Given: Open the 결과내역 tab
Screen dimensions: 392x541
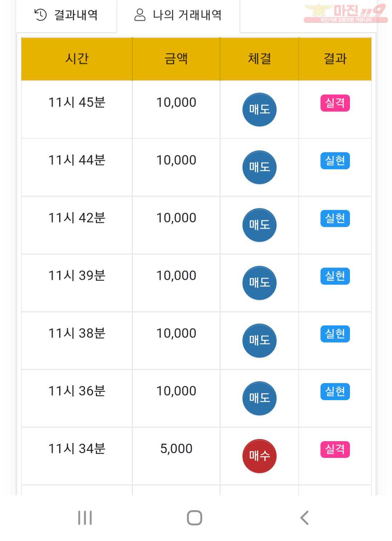Looking at the screenshot, I should (66, 15).
